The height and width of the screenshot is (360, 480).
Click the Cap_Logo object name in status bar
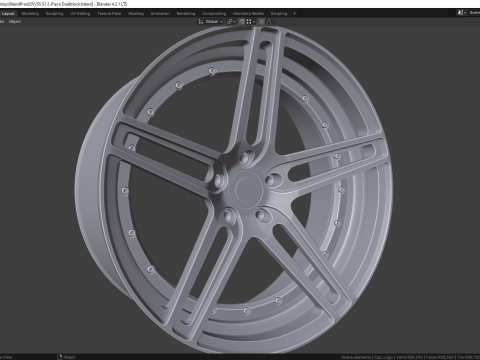click(383, 357)
